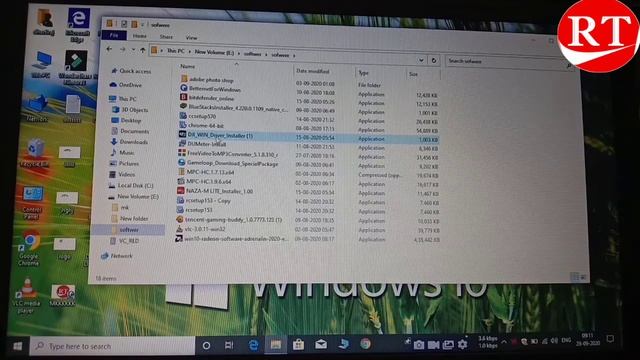
Task: Select This PC in navigation pane
Action: pos(123,99)
